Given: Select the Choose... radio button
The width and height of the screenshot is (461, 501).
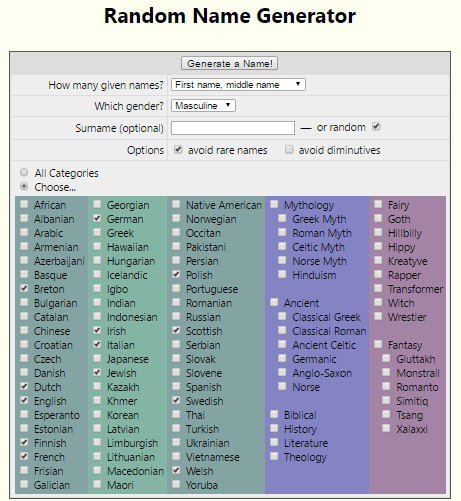Looking at the screenshot, I should click(24, 186).
